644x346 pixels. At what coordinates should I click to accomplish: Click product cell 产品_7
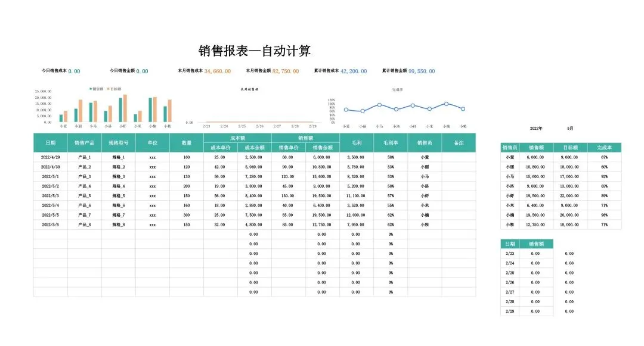[x=85, y=215]
